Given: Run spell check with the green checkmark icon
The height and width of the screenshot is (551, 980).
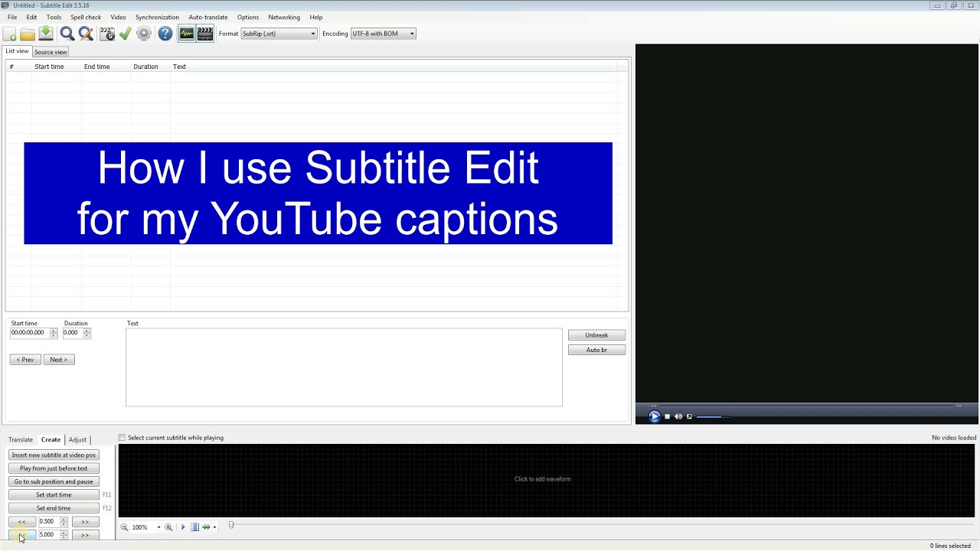Looking at the screenshot, I should pyautogui.click(x=126, y=34).
